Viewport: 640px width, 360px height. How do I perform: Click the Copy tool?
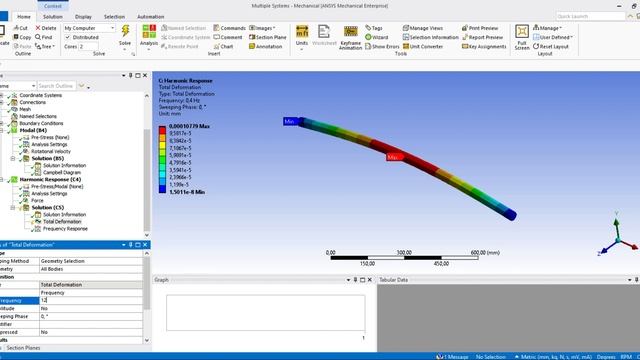point(22,37)
